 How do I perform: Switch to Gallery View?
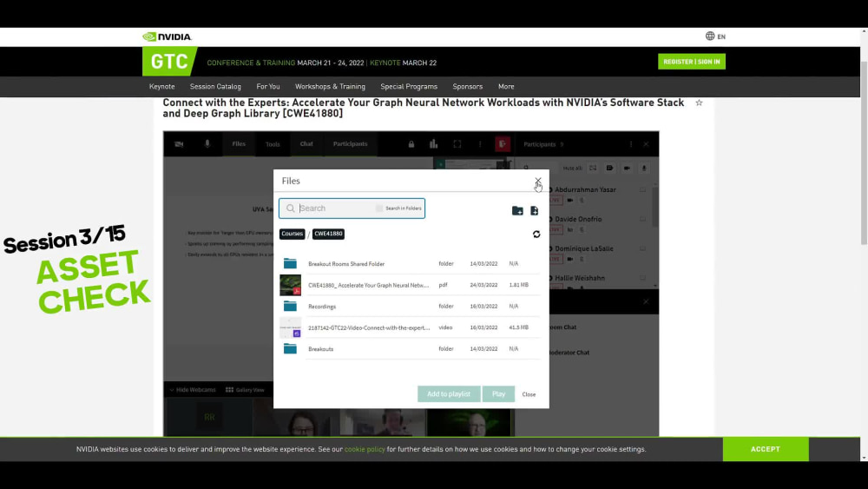click(x=245, y=390)
